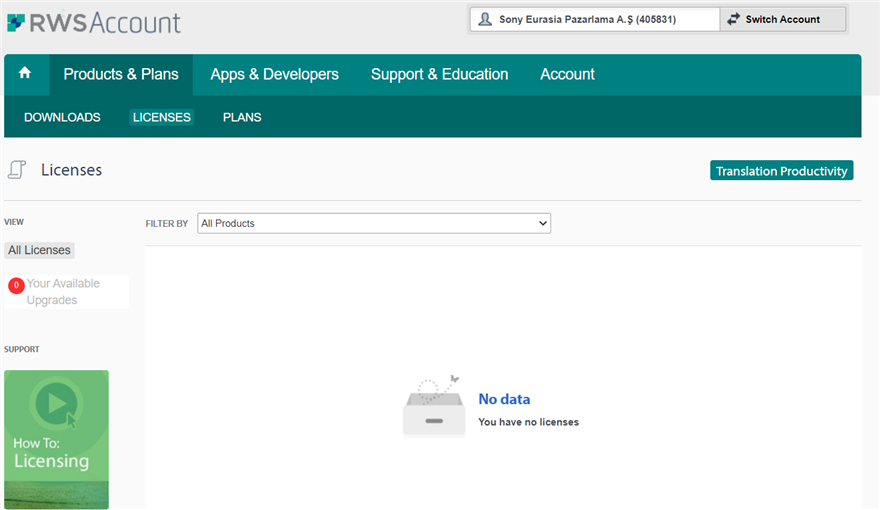The width and height of the screenshot is (880, 510).
Task: Expand the All Products filter dropdown
Action: 374,223
